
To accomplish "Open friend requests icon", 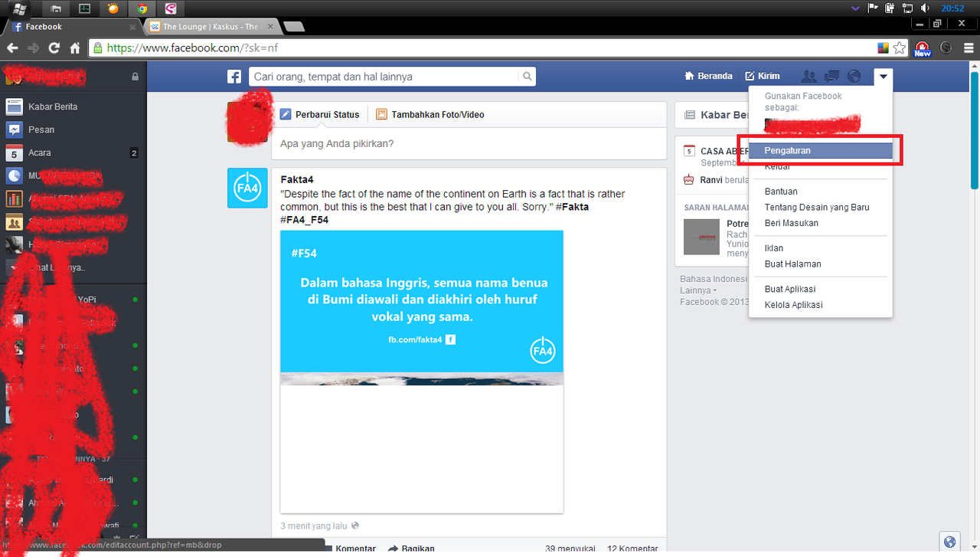I will tap(808, 76).
